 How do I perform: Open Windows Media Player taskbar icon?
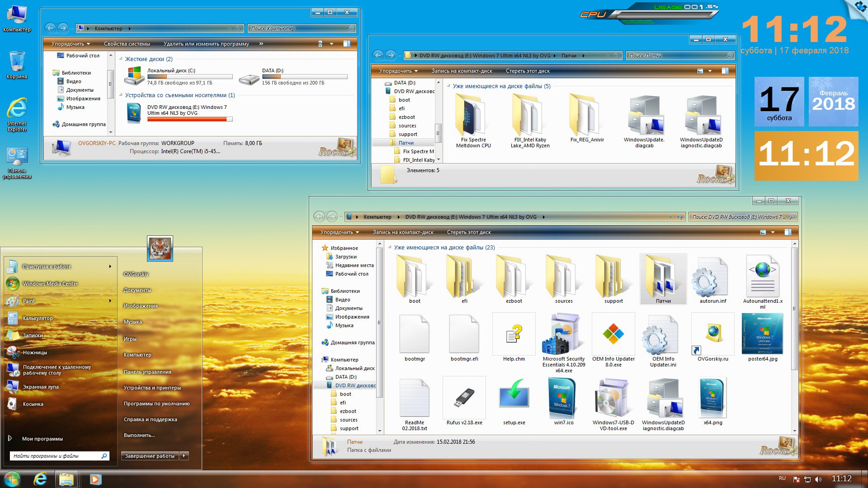95,479
